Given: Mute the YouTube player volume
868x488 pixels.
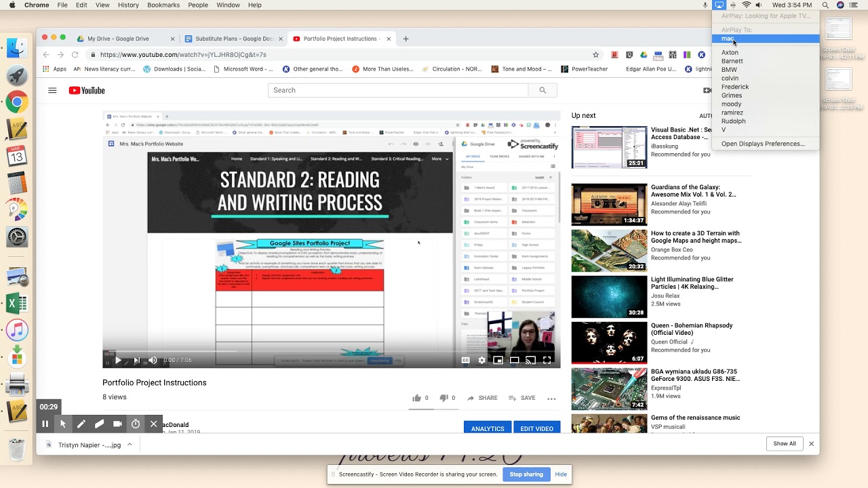Looking at the screenshot, I should 153,360.
